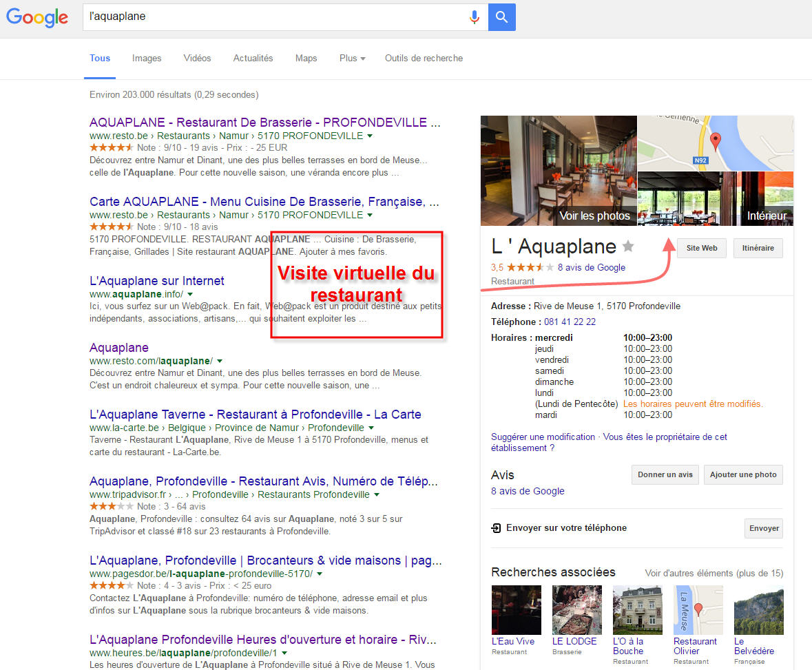Open Brocanteurs & vide maisons result

pyautogui.click(x=266, y=561)
